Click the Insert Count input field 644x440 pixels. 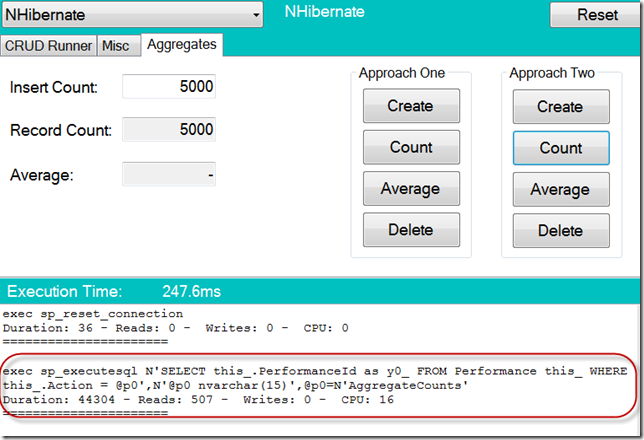point(169,87)
